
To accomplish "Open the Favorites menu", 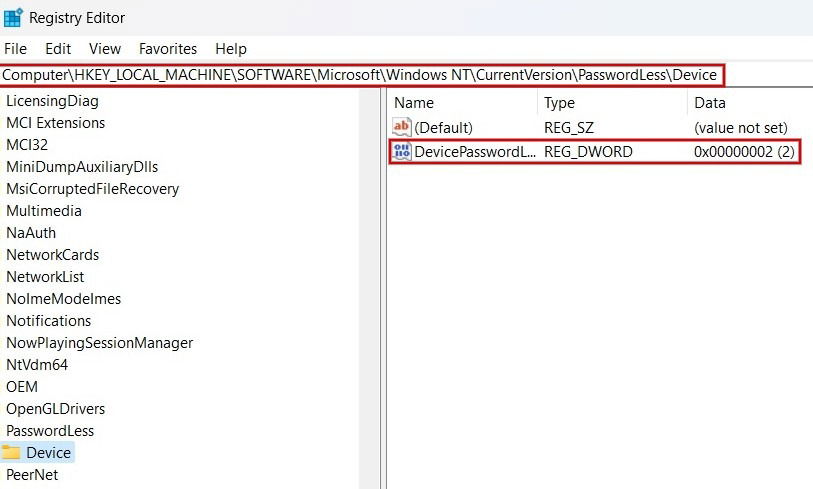I will (x=168, y=49).
